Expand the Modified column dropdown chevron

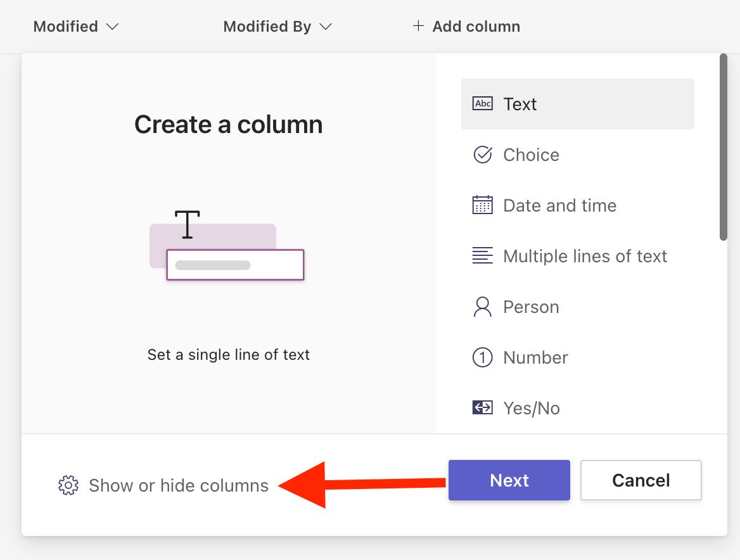coord(112,27)
